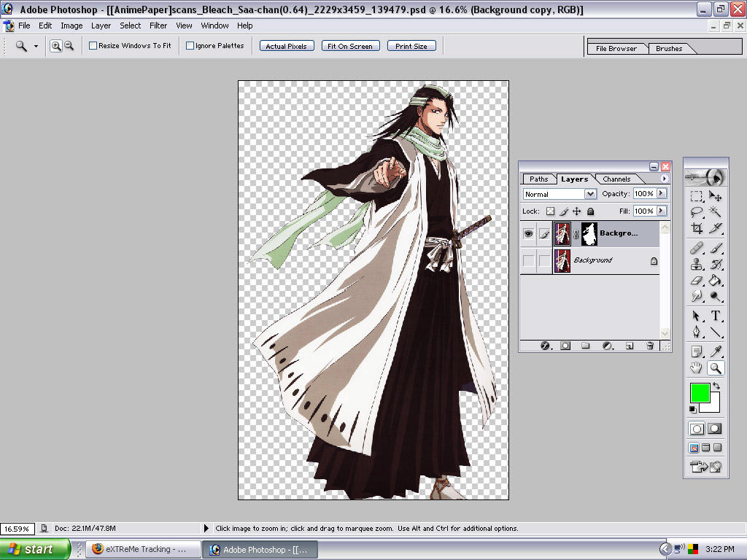The image size is (747, 560).
Task: Toggle lock all padlock icon
Action: coord(590,211)
